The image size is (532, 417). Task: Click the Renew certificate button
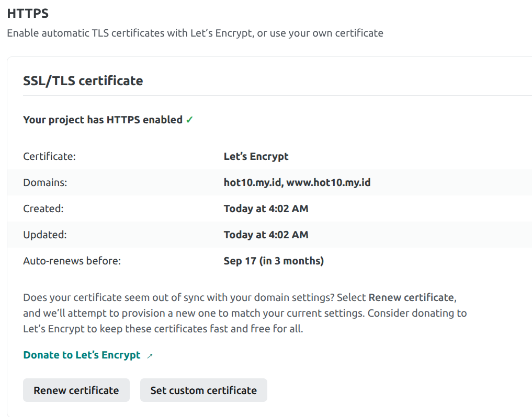[76, 390]
